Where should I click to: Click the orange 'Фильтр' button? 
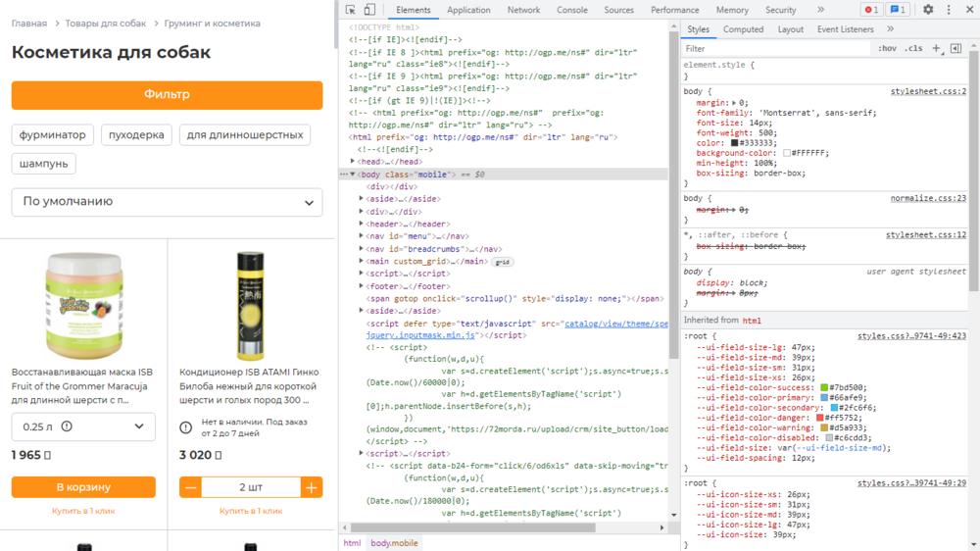coord(167,95)
